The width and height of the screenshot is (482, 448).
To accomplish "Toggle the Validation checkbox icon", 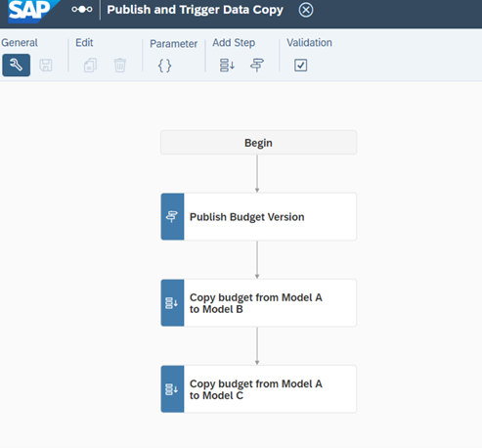I will coord(300,66).
